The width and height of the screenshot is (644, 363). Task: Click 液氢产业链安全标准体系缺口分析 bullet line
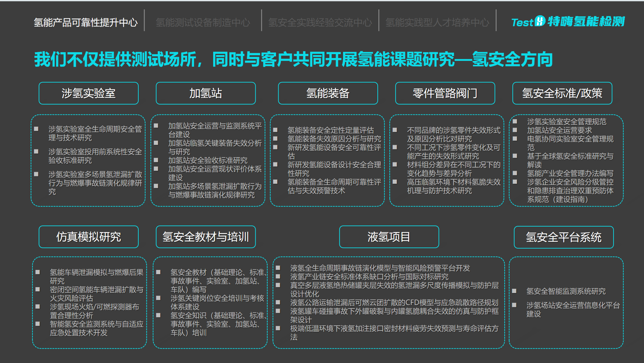[369, 277]
